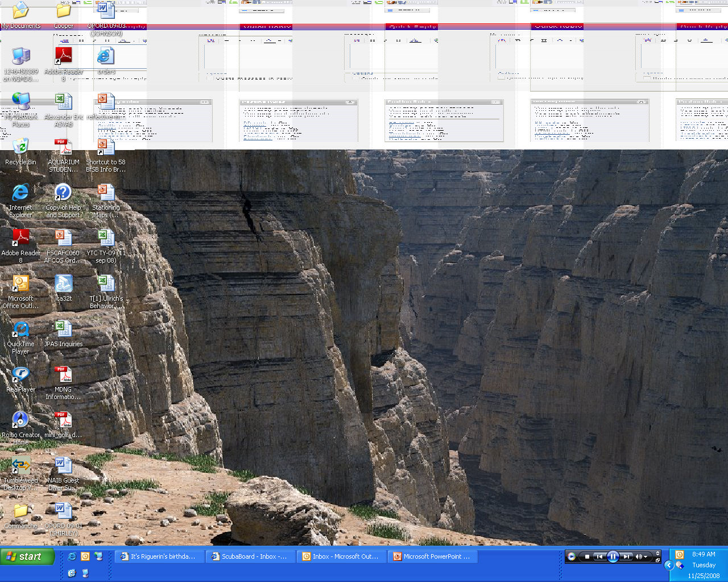This screenshot has width=728, height=582.
Task: Select the RealPlayer desktop shortcut
Action: pyautogui.click(x=20, y=379)
